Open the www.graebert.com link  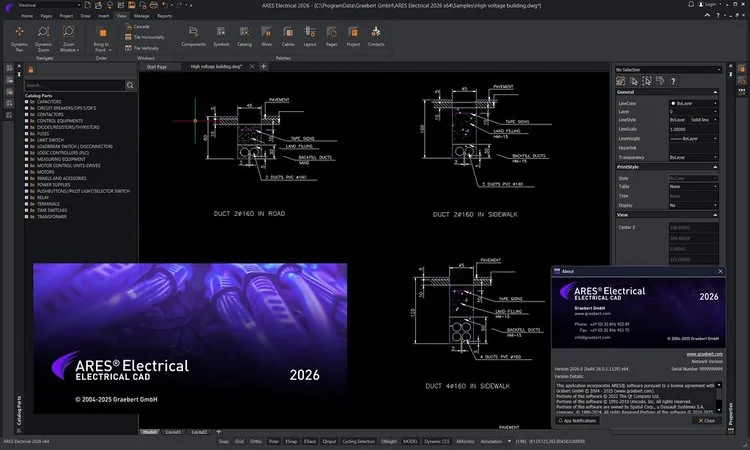(x=705, y=354)
